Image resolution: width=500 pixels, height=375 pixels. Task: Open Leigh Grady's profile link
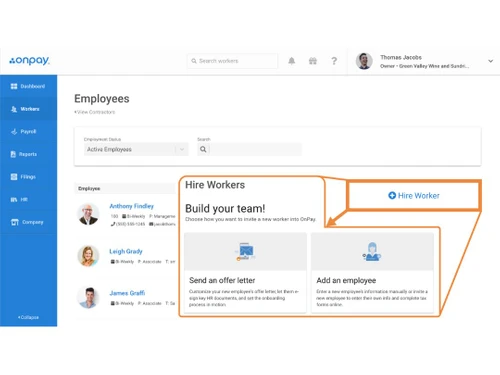point(126,251)
